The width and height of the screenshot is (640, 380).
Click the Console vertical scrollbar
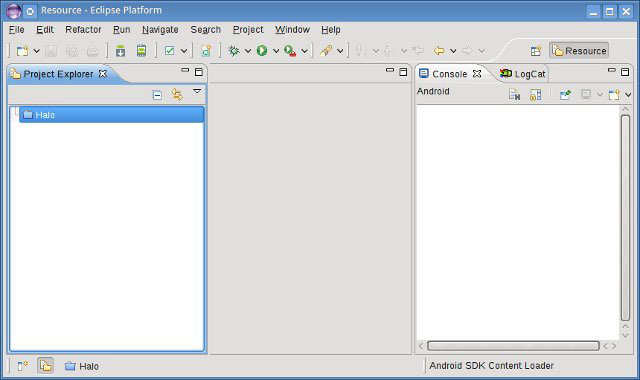pos(625,218)
